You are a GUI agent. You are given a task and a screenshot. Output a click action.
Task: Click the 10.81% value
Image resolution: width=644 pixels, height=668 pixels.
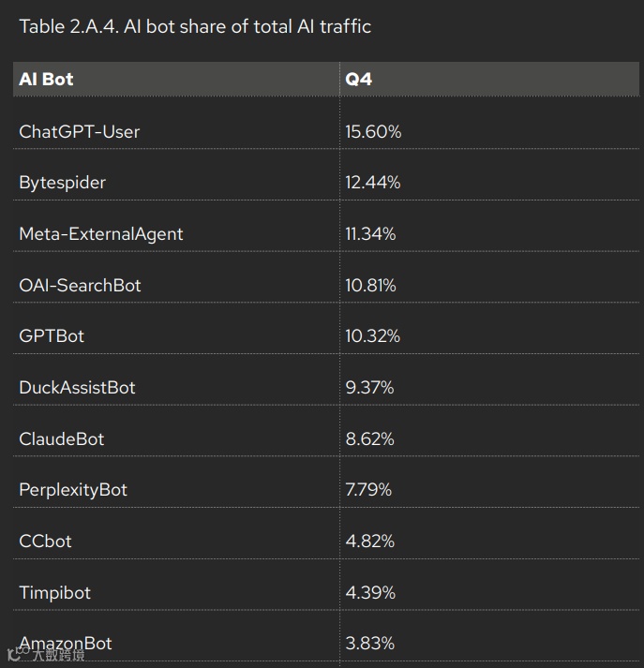pos(370,285)
